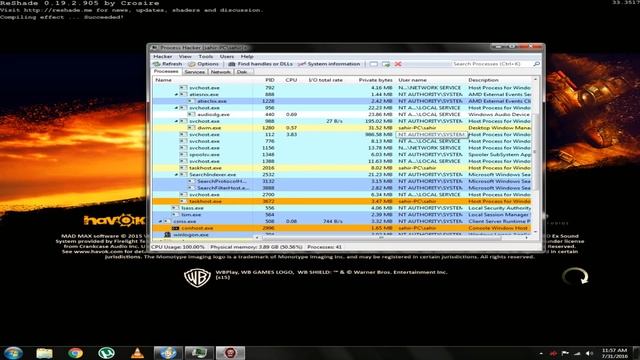Open the View menu
Viewport: 640px width, 360px height.
click(x=185, y=56)
